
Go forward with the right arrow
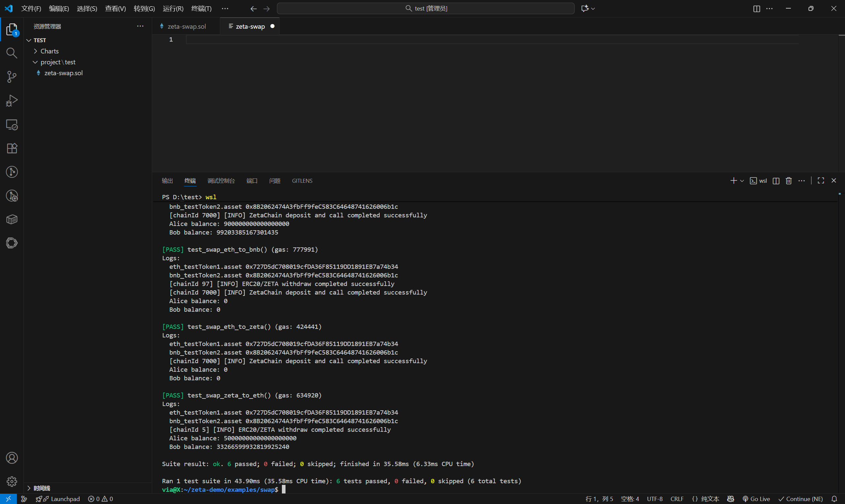[x=267, y=9]
